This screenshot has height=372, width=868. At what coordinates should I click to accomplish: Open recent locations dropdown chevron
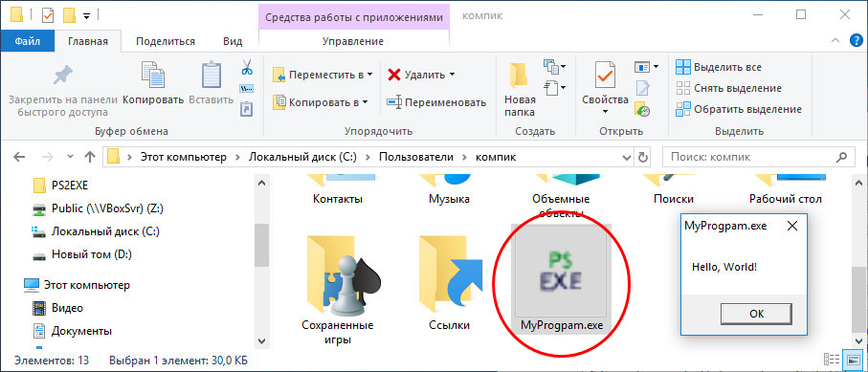70,157
